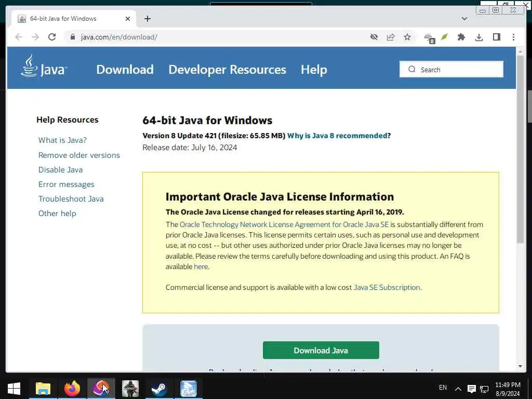This screenshot has width=532, height=399.
Task: Open the extension icon with the 0 badge
Action: tap(429, 38)
